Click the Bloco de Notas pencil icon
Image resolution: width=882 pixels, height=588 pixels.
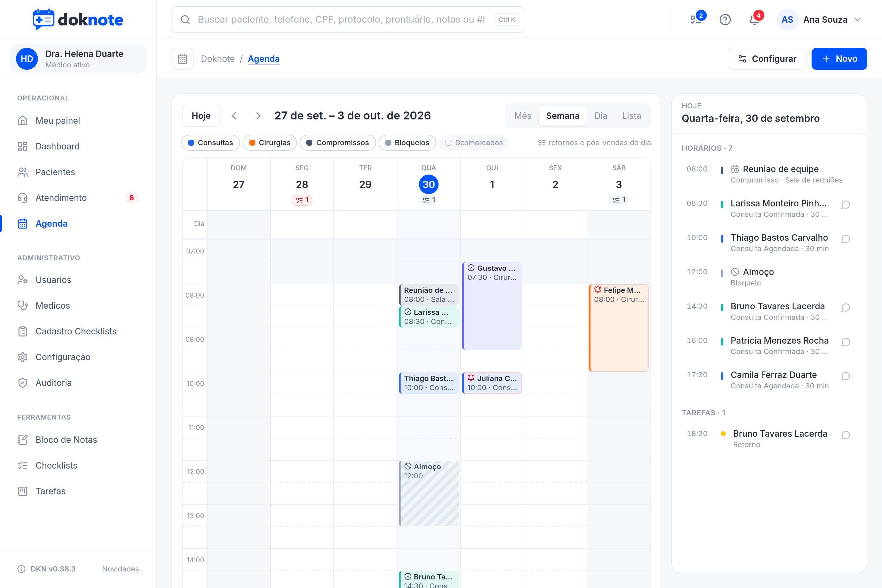coord(22,440)
